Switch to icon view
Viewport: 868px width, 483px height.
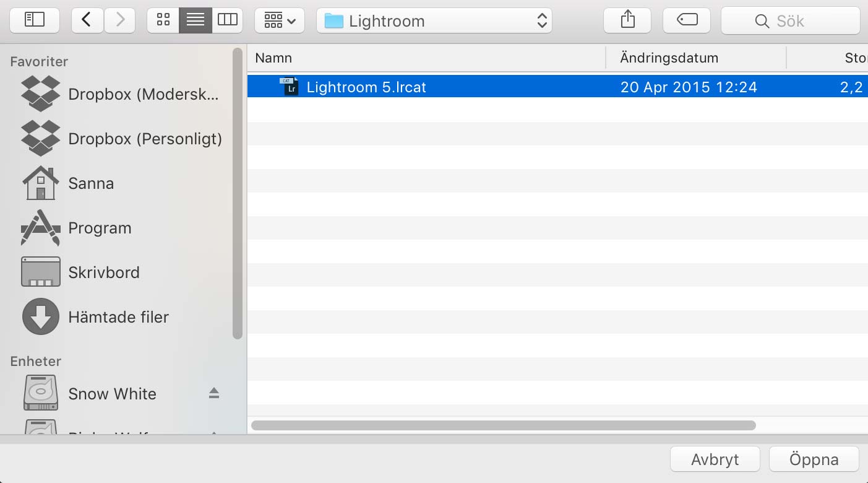[x=163, y=20]
